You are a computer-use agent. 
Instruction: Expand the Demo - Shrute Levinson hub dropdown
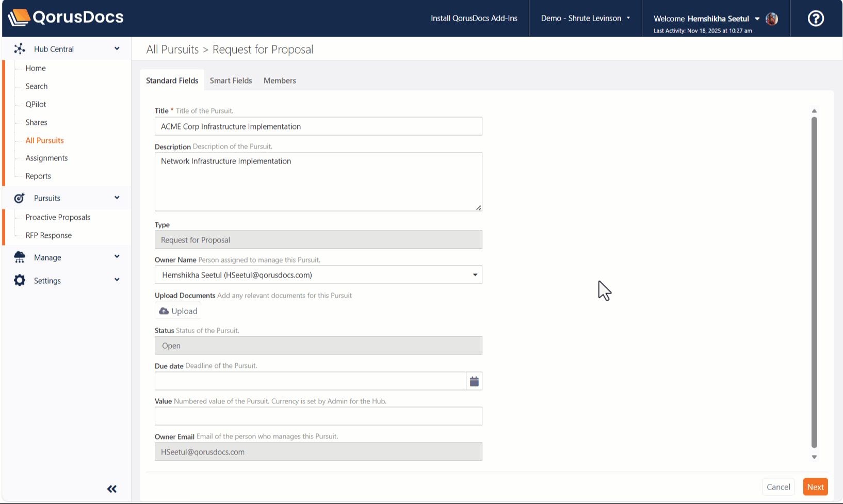coord(586,18)
